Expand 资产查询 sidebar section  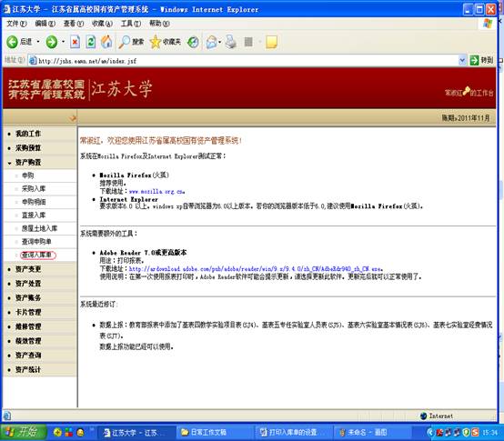pos(28,356)
